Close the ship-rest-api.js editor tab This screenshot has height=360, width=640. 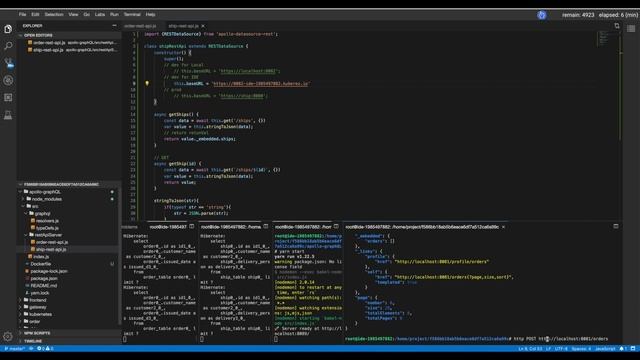point(203,26)
